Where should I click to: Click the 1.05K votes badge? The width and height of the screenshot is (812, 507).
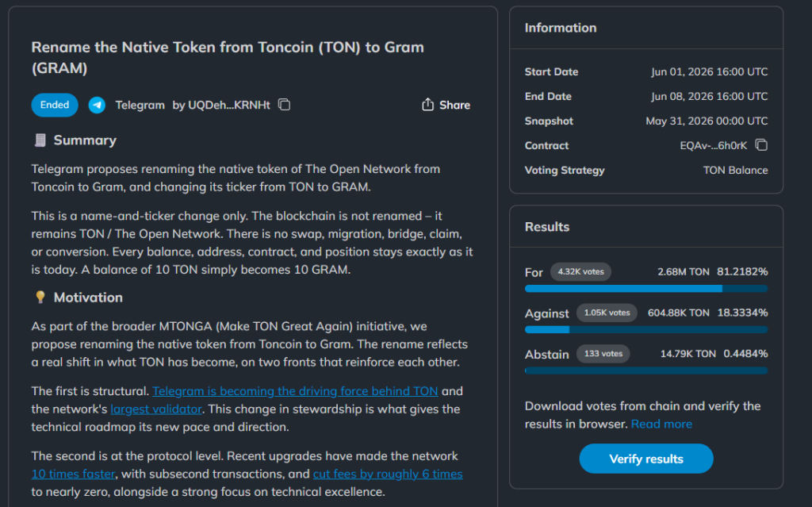(607, 313)
